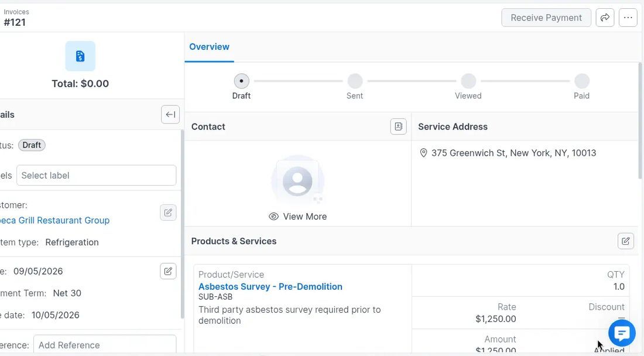Click the asbestos survey description text
644x356 pixels.
290,315
